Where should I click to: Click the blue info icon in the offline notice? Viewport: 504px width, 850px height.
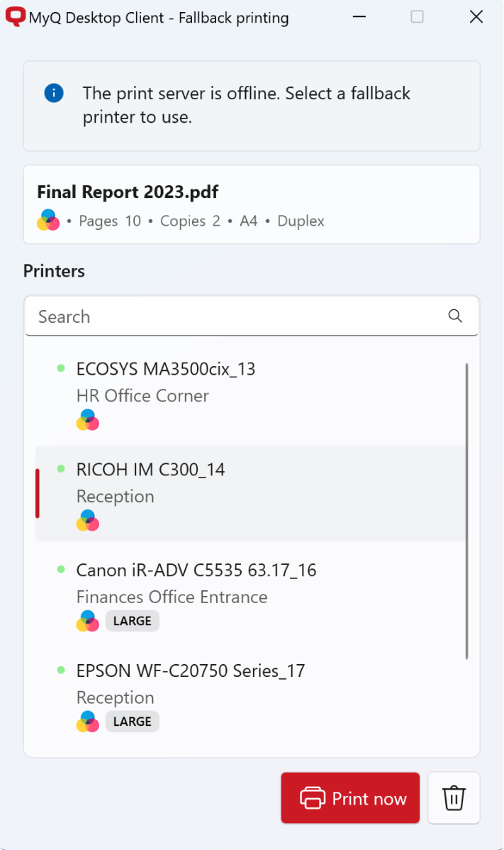tap(54, 93)
